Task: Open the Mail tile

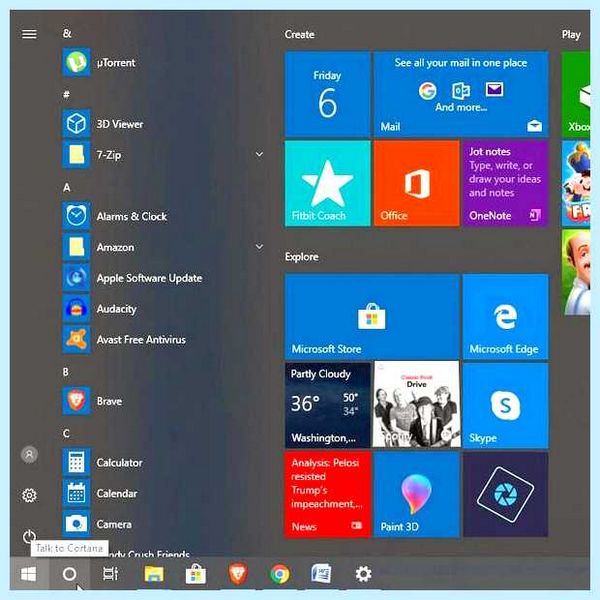Action: point(461,94)
